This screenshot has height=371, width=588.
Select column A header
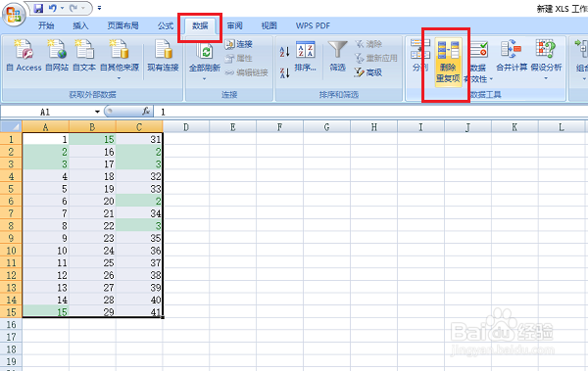click(x=45, y=127)
